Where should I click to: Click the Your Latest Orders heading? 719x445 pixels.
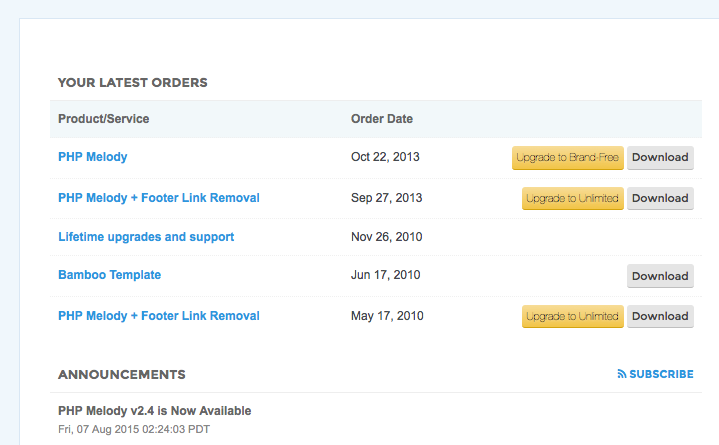click(x=133, y=82)
